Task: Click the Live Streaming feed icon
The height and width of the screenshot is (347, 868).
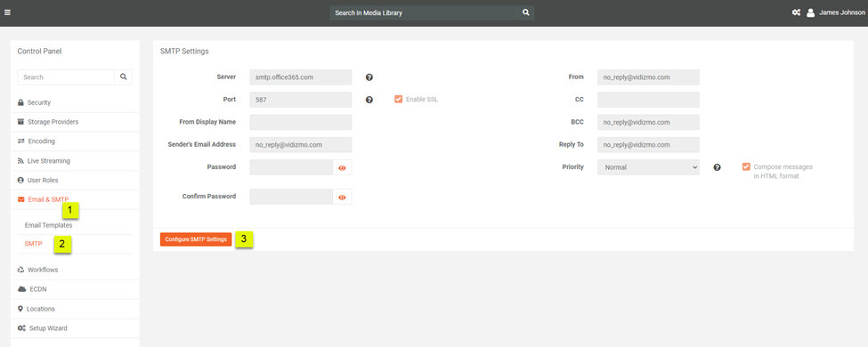Action: point(20,161)
